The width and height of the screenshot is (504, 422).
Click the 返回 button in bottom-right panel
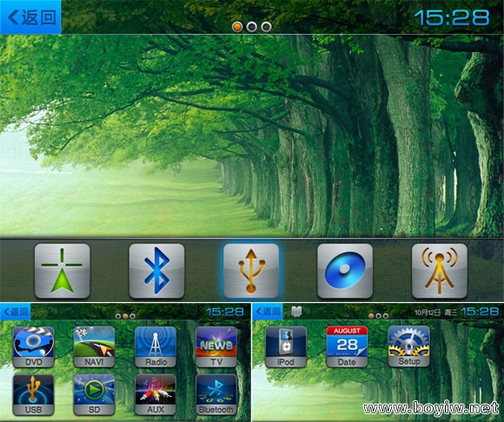(268, 312)
